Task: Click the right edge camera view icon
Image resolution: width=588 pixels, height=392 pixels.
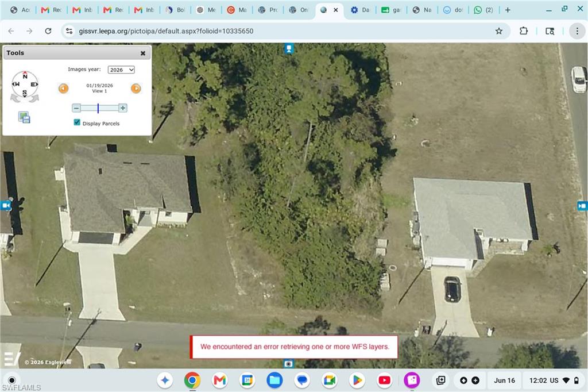Action: pos(582,206)
